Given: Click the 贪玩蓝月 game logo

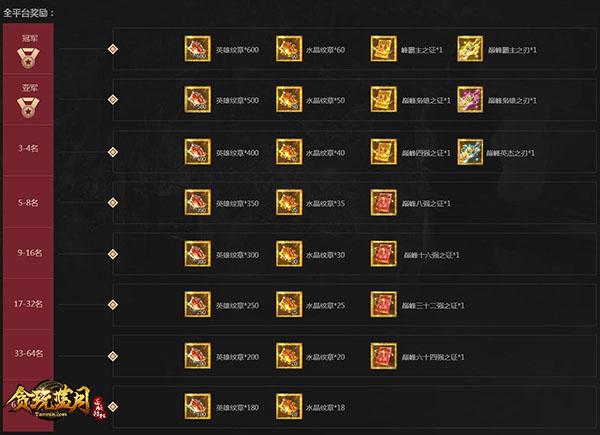Looking at the screenshot, I should tap(54, 402).
